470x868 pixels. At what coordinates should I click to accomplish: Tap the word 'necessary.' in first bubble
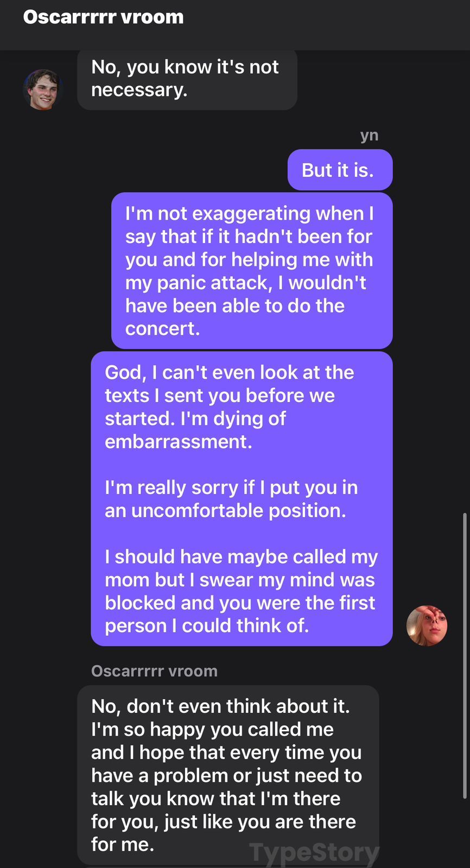point(139,90)
